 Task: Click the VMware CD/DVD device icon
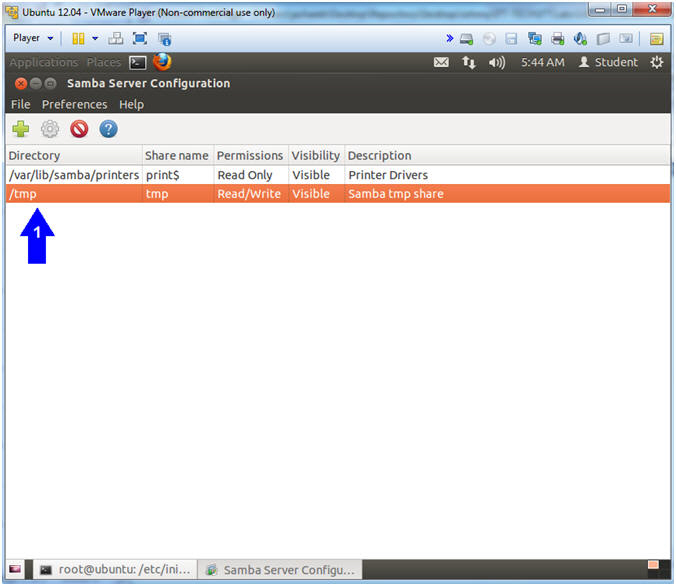click(489, 39)
